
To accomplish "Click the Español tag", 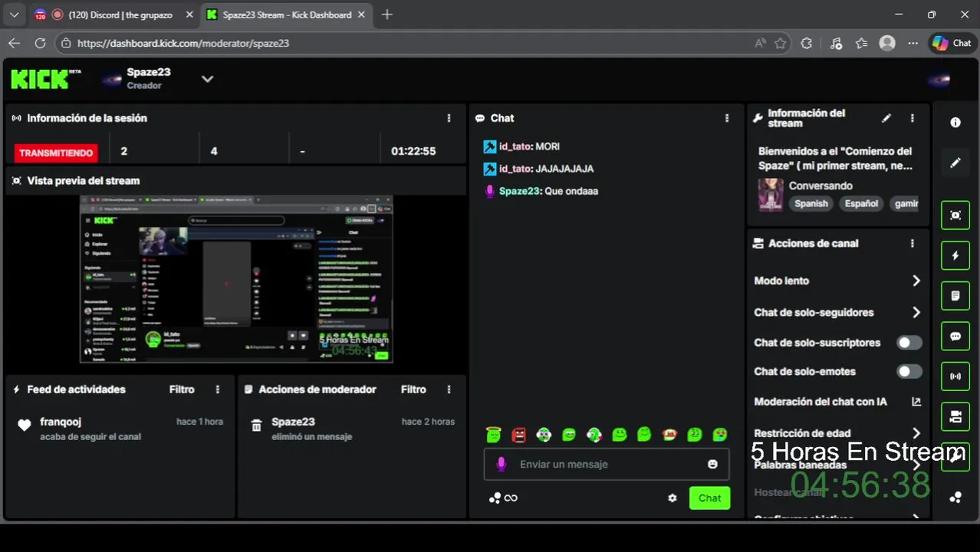I will coord(861,204).
